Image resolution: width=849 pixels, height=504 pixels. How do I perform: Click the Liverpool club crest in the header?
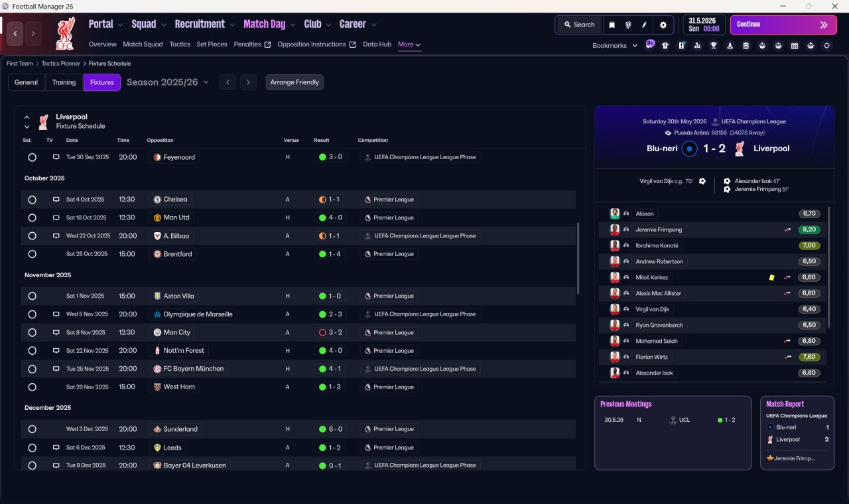pyautogui.click(x=66, y=33)
